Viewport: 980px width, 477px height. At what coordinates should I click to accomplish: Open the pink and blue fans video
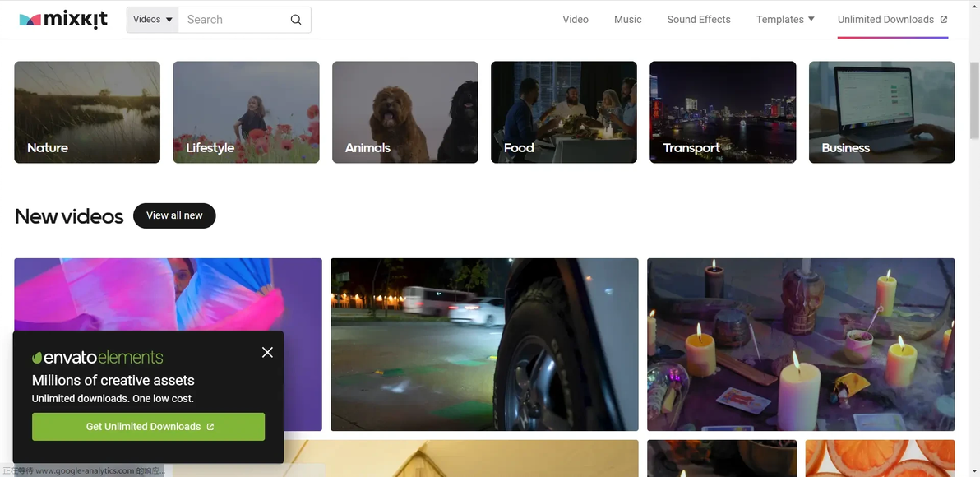(168, 294)
